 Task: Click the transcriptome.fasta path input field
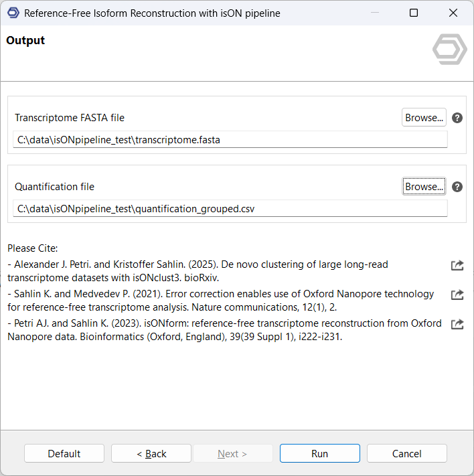[x=230, y=140]
